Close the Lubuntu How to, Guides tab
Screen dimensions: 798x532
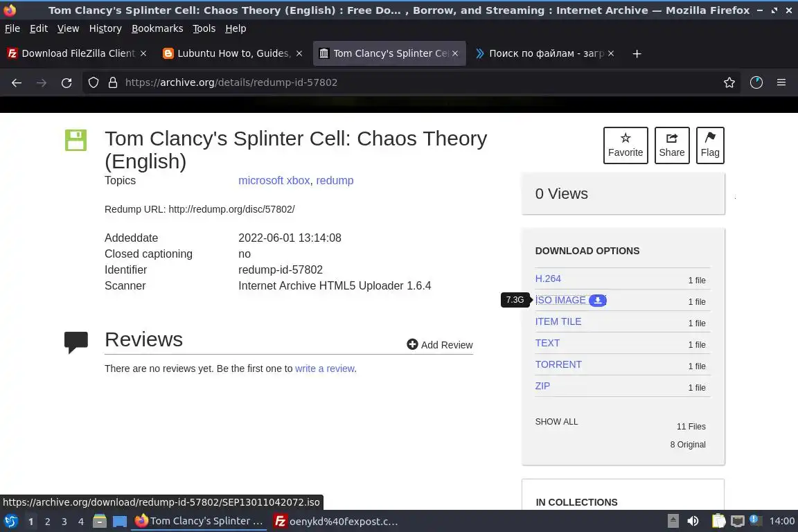[299, 53]
